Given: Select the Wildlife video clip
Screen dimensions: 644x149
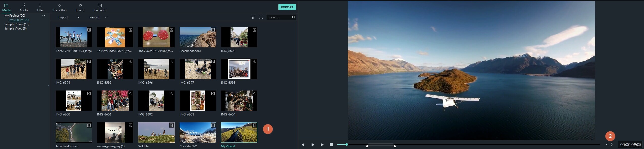Looking at the screenshot, I should [x=156, y=132].
